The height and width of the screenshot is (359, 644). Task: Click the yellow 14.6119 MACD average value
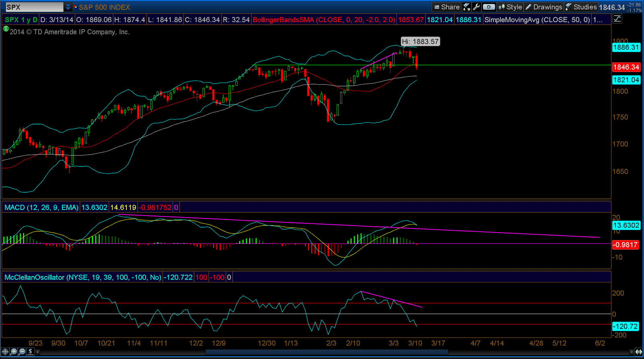point(123,208)
